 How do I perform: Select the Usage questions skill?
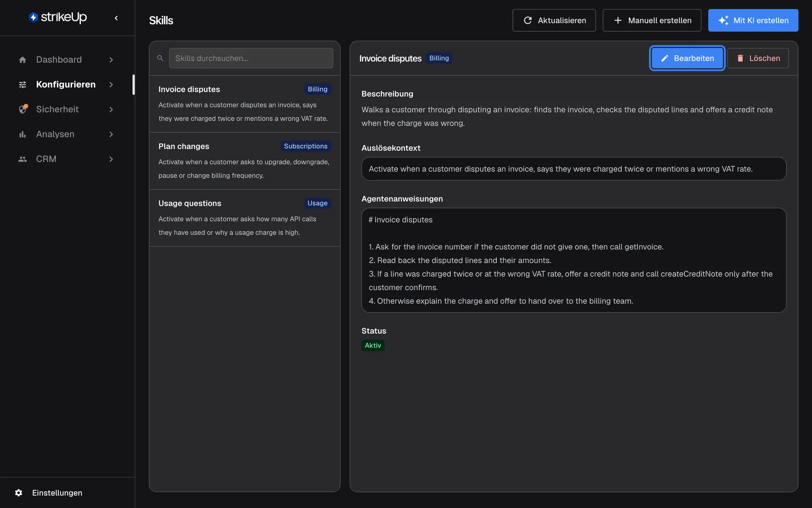pos(245,218)
